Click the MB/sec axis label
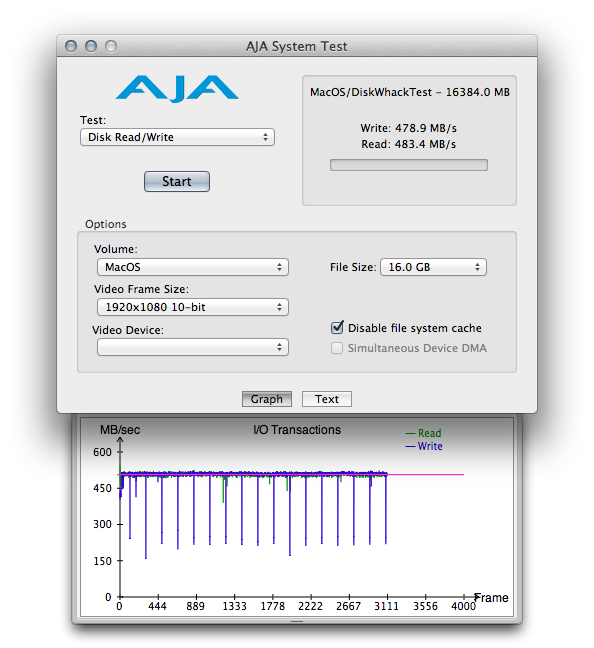The image size is (594, 648). click(x=120, y=430)
